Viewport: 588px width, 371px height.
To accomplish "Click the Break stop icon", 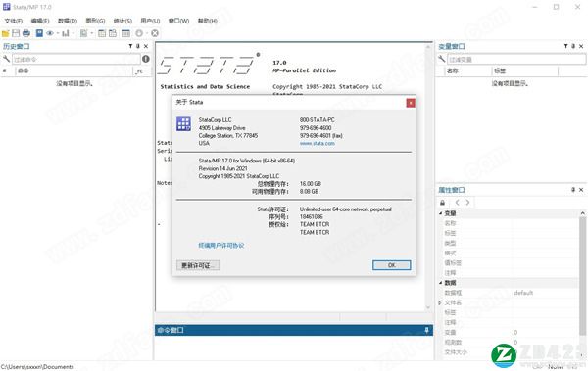I will [x=155, y=33].
